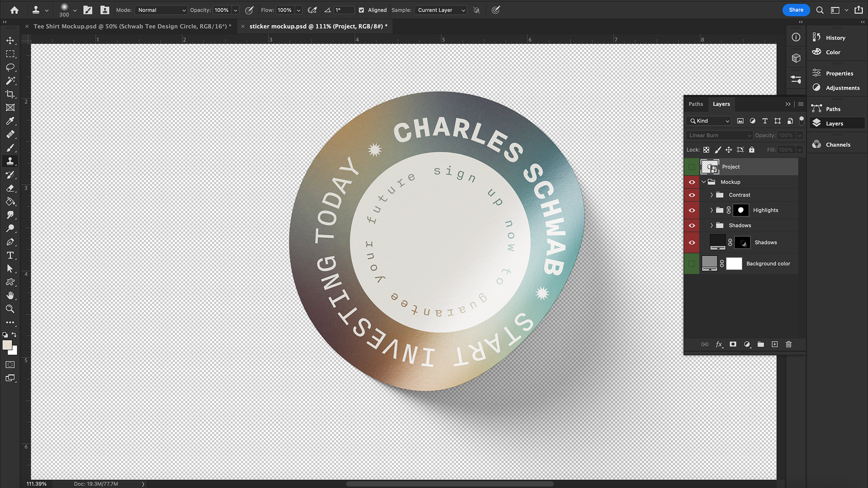Hide the Mockup group

pyautogui.click(x=692, y=182)
